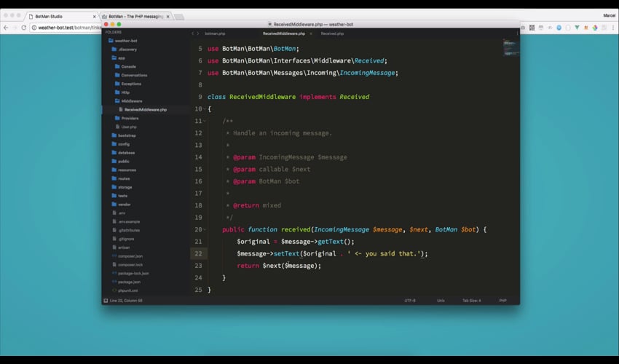Click the QR grid extension icon
619x364 pixels.
pos(532,28)
